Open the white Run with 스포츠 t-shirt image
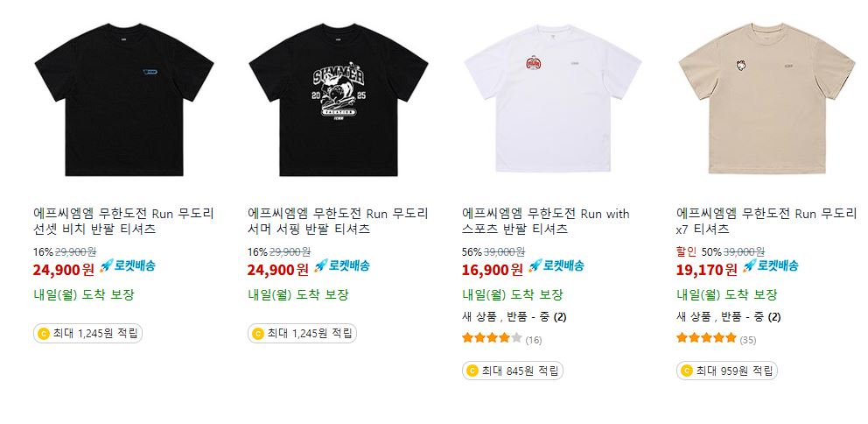 (552, 100)
